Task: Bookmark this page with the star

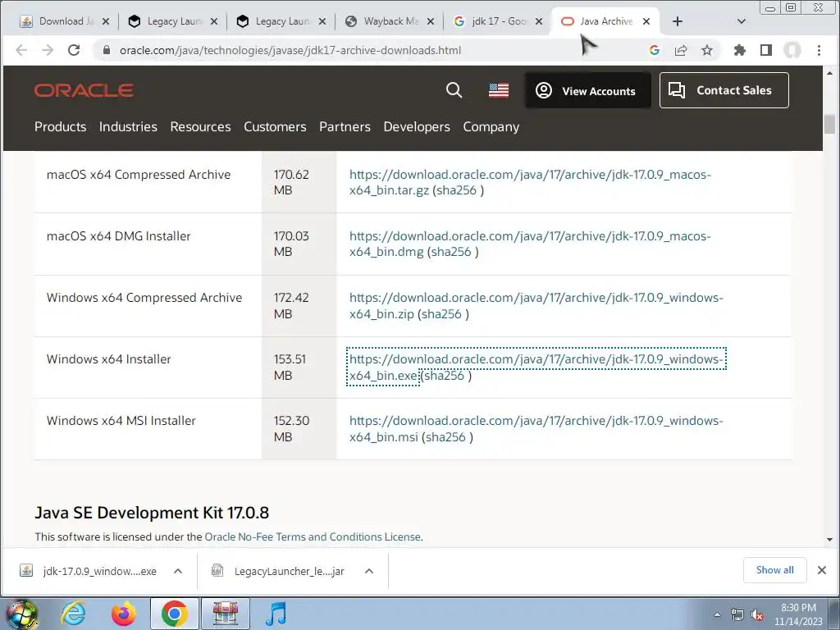Action: pos(707,50)
